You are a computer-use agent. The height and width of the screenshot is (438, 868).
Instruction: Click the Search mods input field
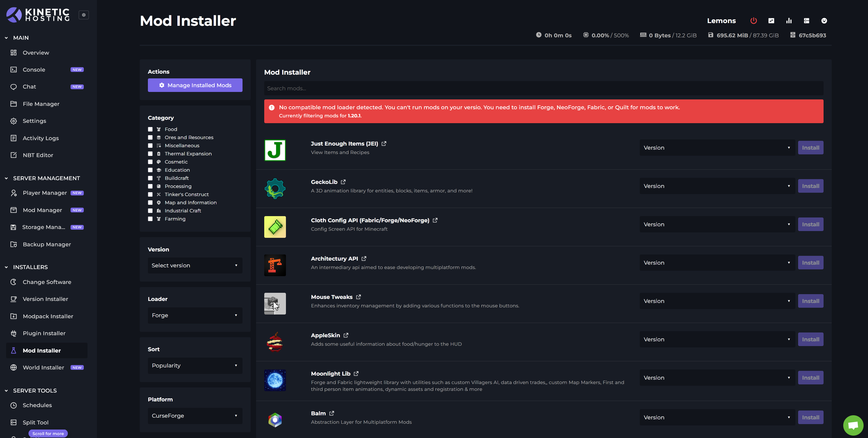tap(543, 88)
